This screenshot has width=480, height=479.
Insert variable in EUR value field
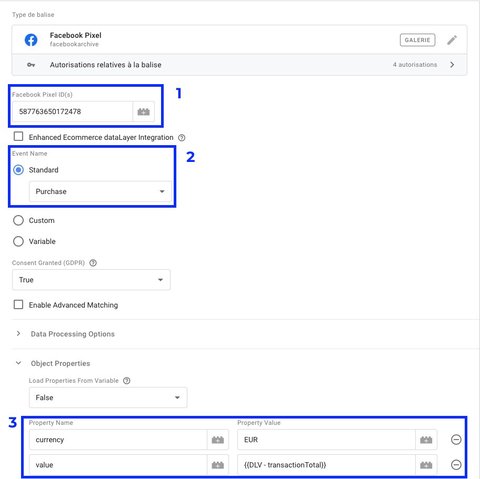tap(426, 440)
